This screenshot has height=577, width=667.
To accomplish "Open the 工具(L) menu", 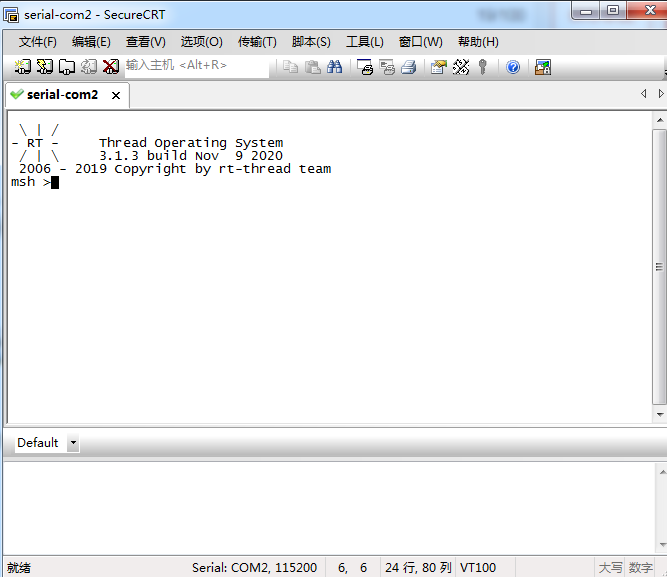I will [x=365, y=42].
